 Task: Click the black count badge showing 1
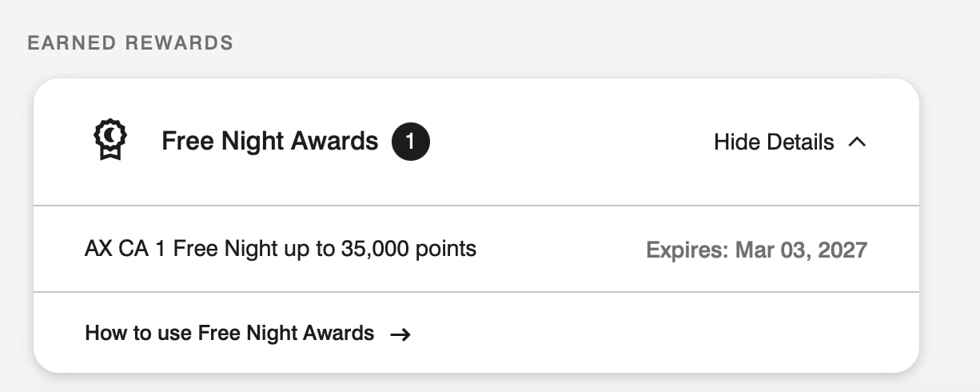(410, 142)
